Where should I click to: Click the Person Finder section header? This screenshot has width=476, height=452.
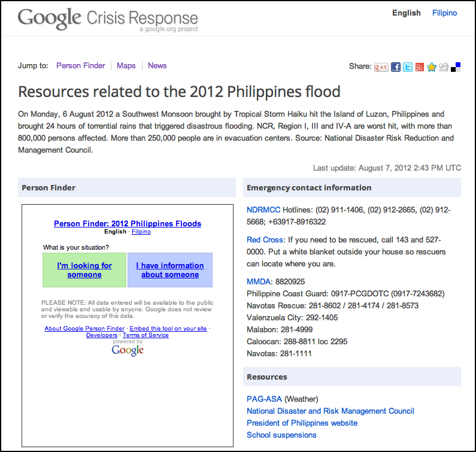click(127, 187)
